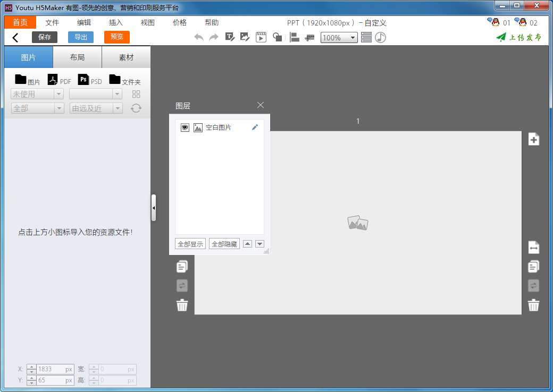Click the Y position stepper arrows
Viewport: 553px width, 392px height.
[32, 380]
